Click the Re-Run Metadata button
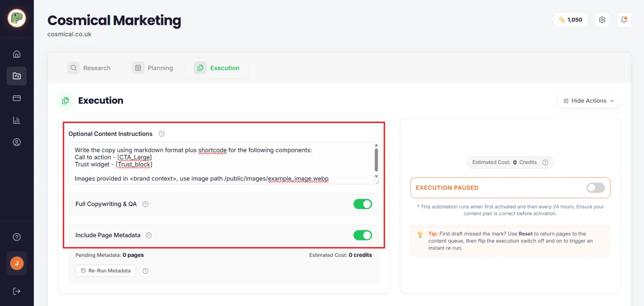This screenshot has height=306, width=644. click(106, 271)
